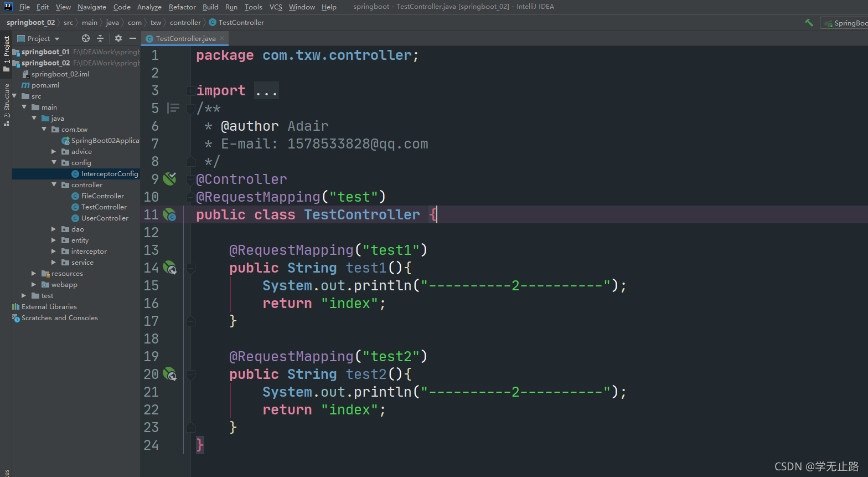The image size is (868, 477).
Task: Open the Project view dropdown
Action: pyautogui.click(x=38, y=38)
